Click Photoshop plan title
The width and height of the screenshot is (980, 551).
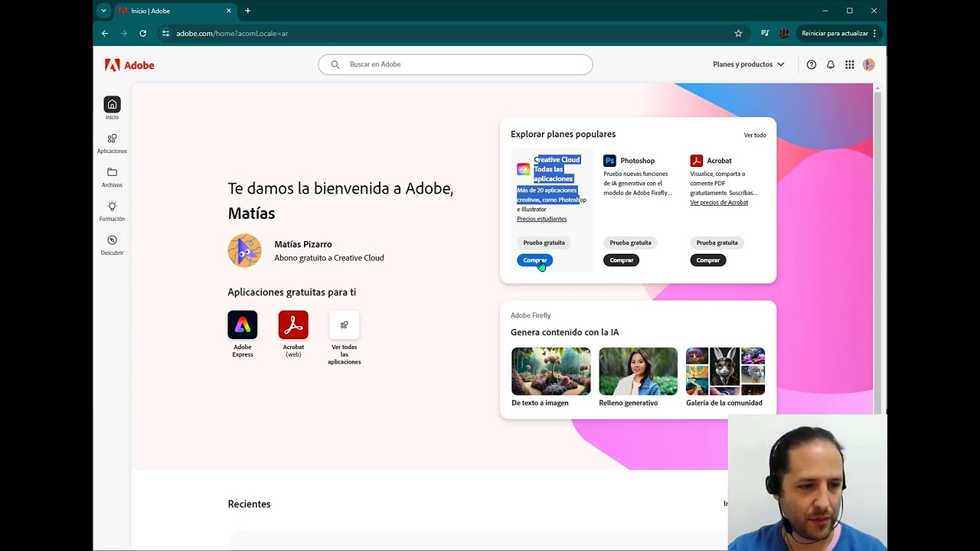coord(637,161)
